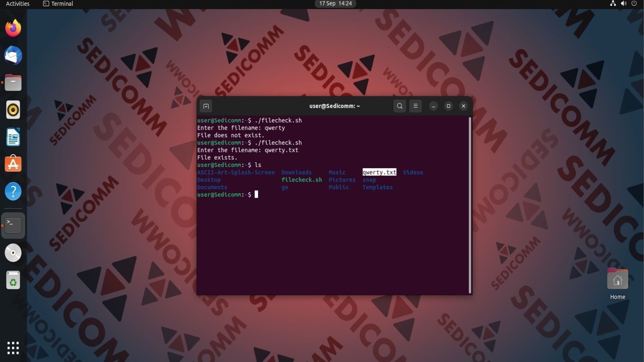Click the 'File does not exist.' line

click(231, 135)
